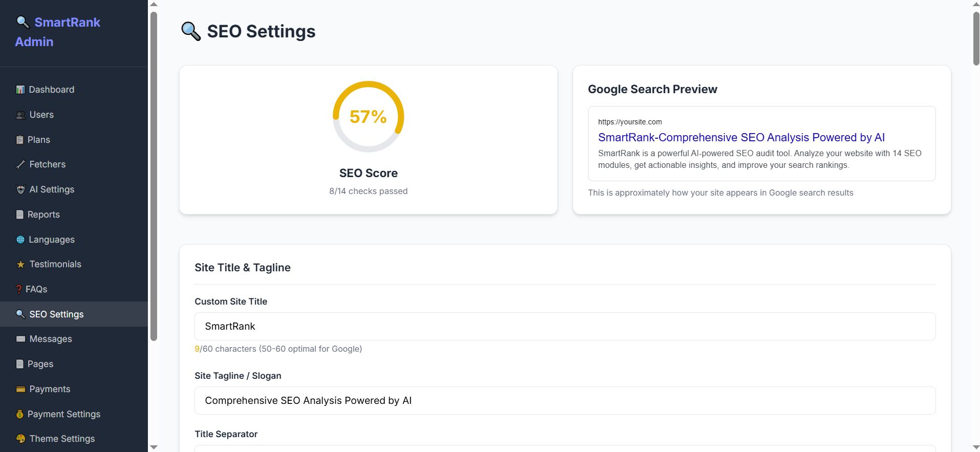Click the sidebar scroll down arrow
This screenshot has width=980, height=452.
[154, 447]
